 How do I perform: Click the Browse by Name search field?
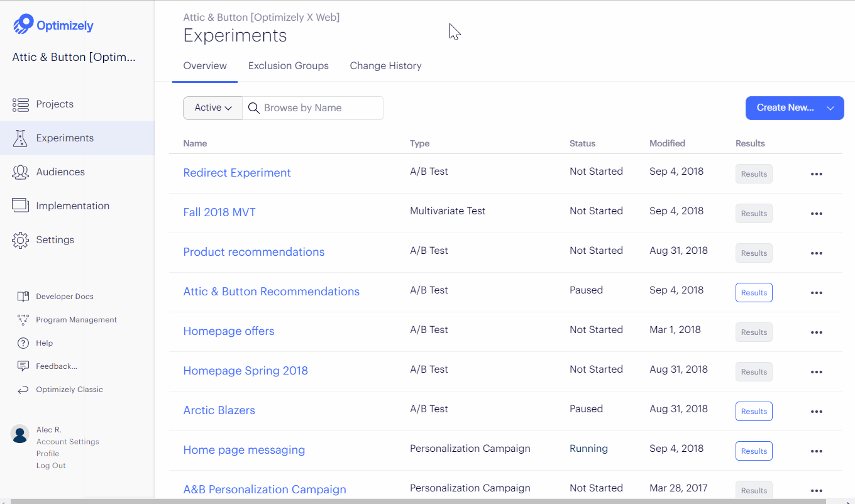coord(321,108)
